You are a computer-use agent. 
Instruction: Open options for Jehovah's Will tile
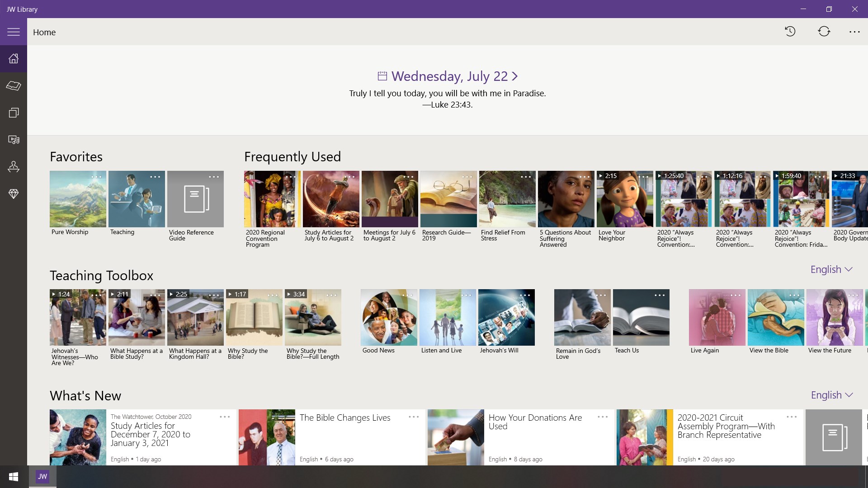(525, 295)
